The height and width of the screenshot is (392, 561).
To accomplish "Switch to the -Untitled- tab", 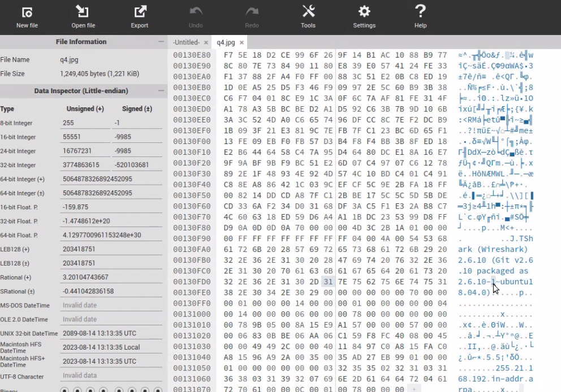I will (187, 42).
